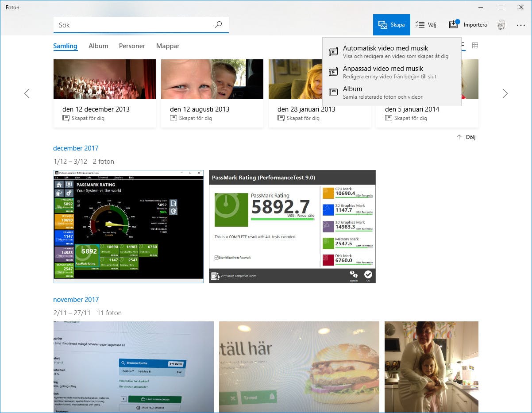The width and height of the screenshot is (532, 413).
Task: Open the den 28 januari 2013 album card
Action: (320, 93)
